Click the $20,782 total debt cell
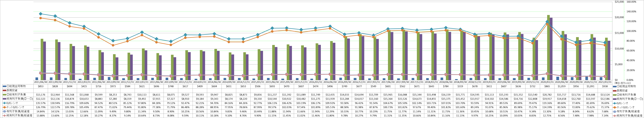The width and height of the screenshot is (644, 118). pyautogui.click(x=548, y=95)
